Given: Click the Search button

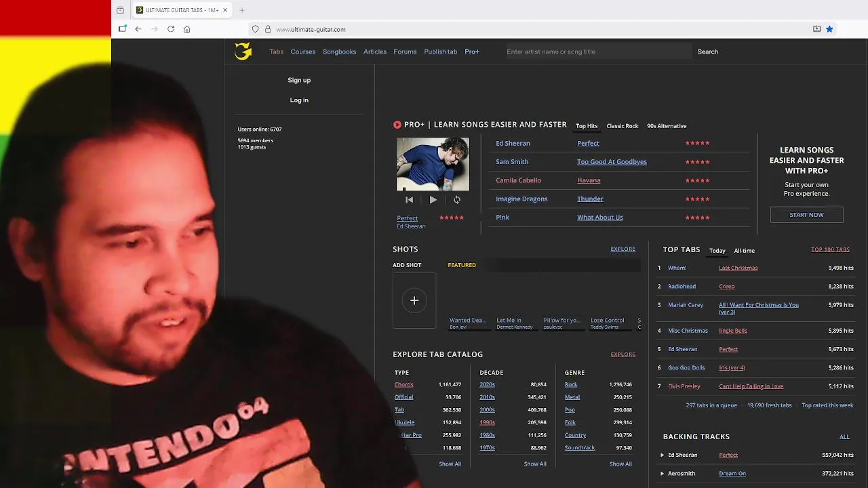Looking at the screenshot, I should 708,52.
